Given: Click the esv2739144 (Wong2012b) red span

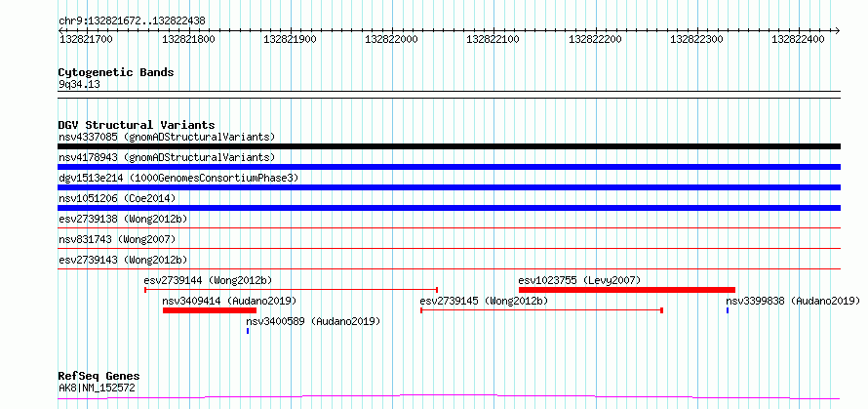Looking at the screenshot, I should [x=292, y=289].
